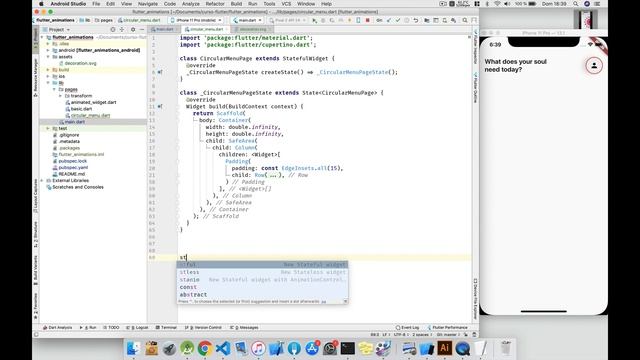This screenshot has height=360, width=640.
Task: Expand the android folder in tree
Action: pyautogui.click(x=48, y=50)
